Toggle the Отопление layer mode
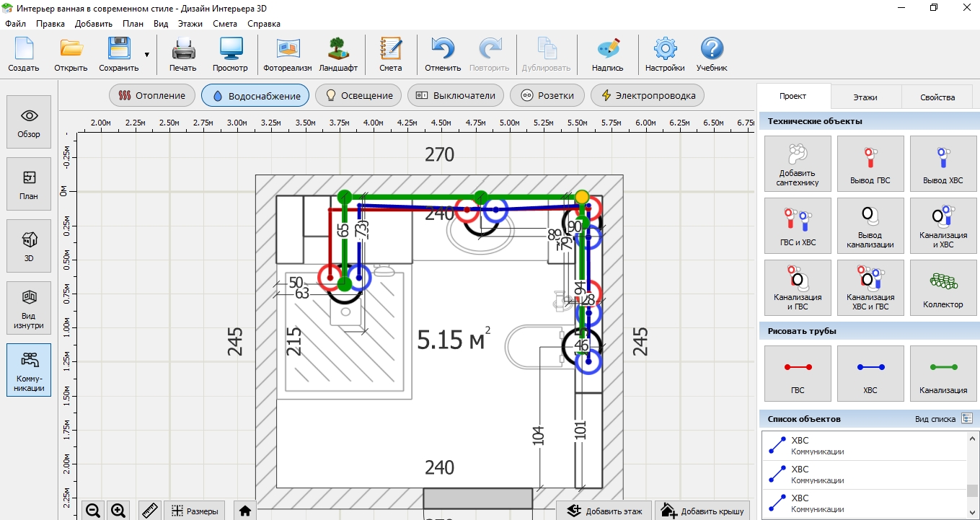This screenshot has height=520, width=980. [x=152, y=95]
